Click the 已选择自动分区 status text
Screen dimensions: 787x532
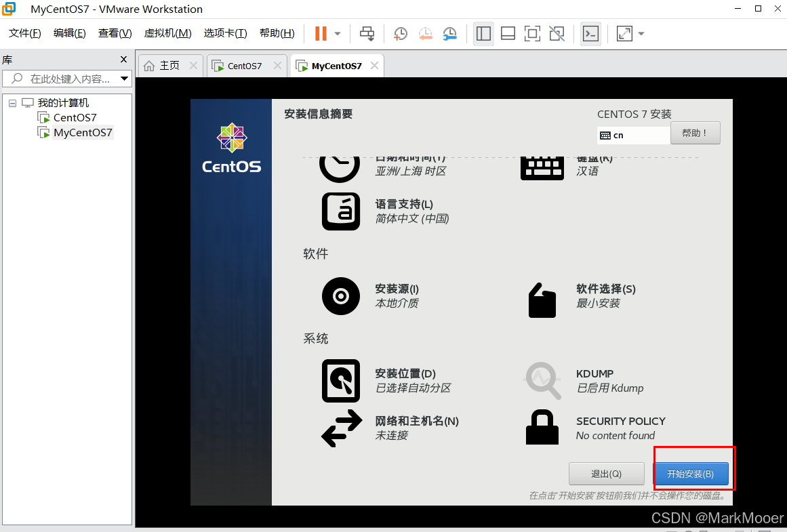pos(413,388)
